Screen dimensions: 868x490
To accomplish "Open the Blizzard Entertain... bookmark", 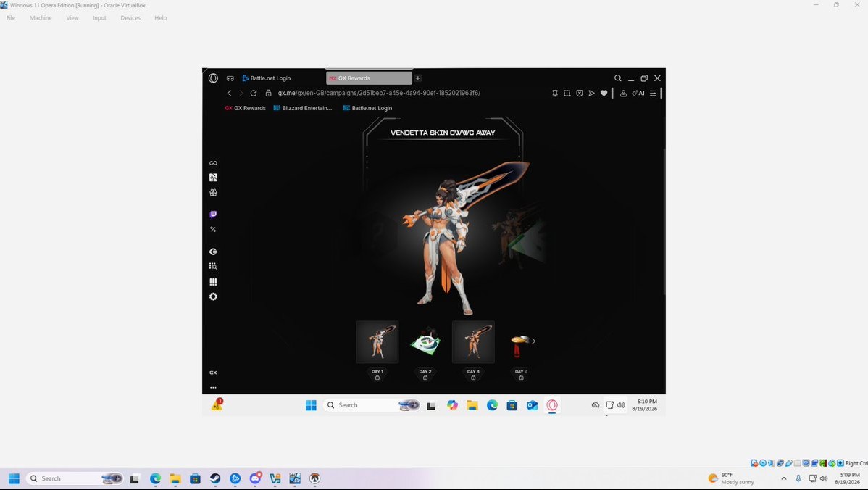I will point(303,108).
